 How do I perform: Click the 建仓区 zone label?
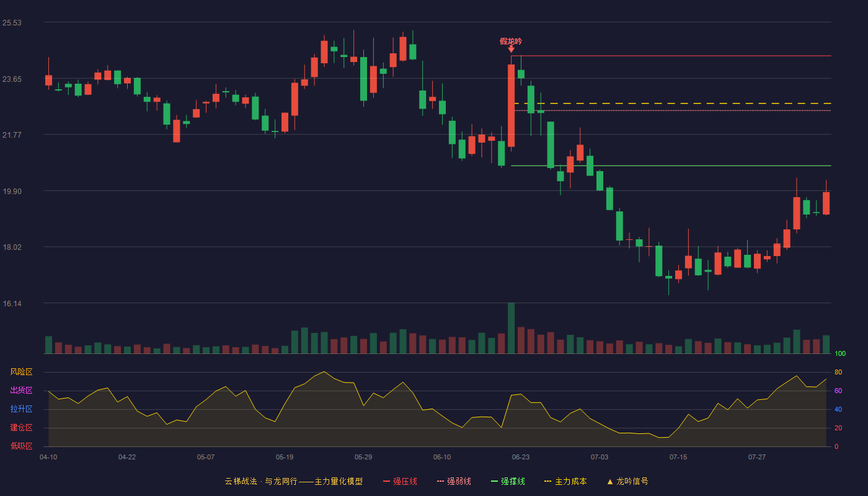(21, 428)
